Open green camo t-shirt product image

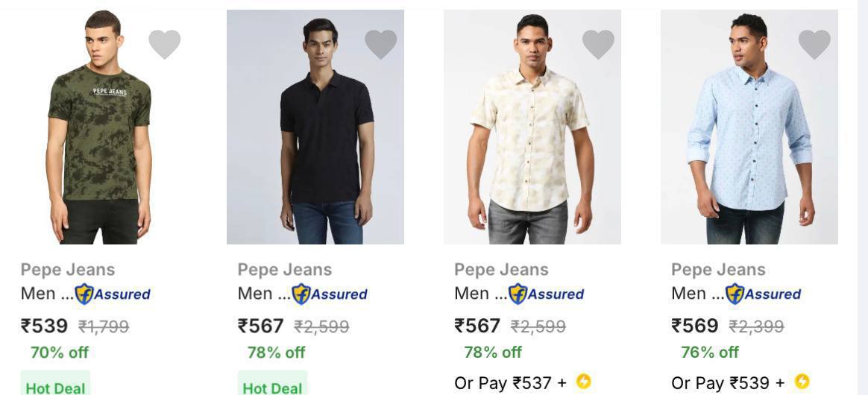[x=99, y=127]
